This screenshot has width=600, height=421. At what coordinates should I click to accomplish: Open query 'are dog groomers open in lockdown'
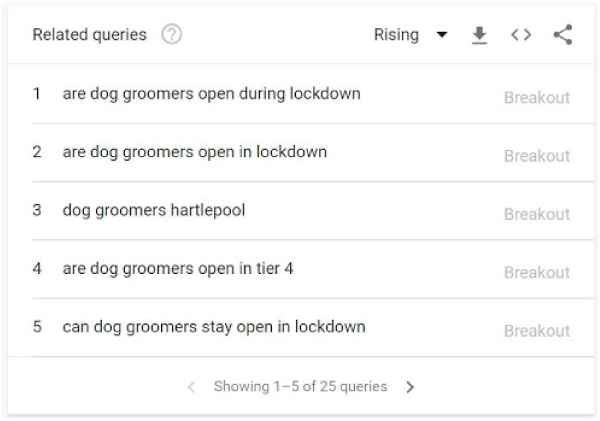(x=195, y=152)
